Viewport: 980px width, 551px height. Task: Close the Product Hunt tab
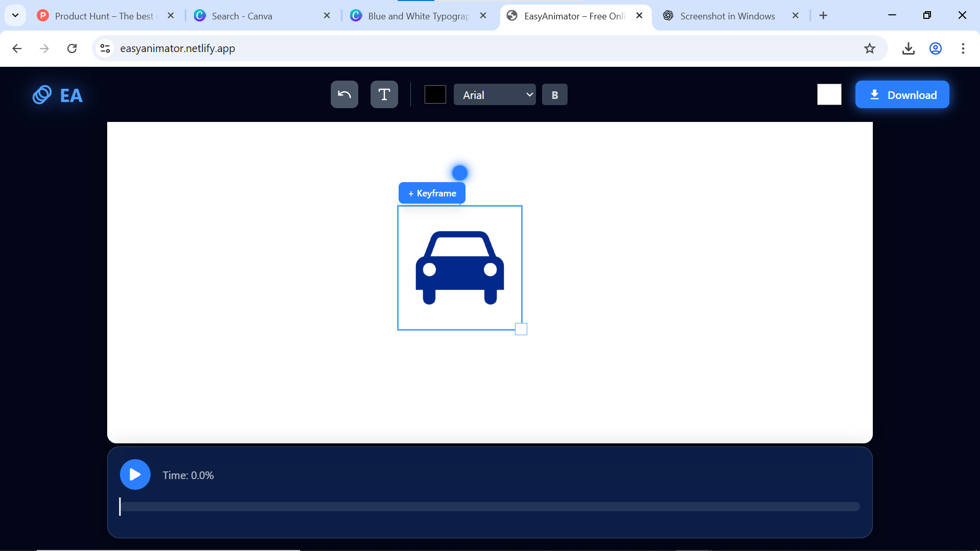pos(171,16)
